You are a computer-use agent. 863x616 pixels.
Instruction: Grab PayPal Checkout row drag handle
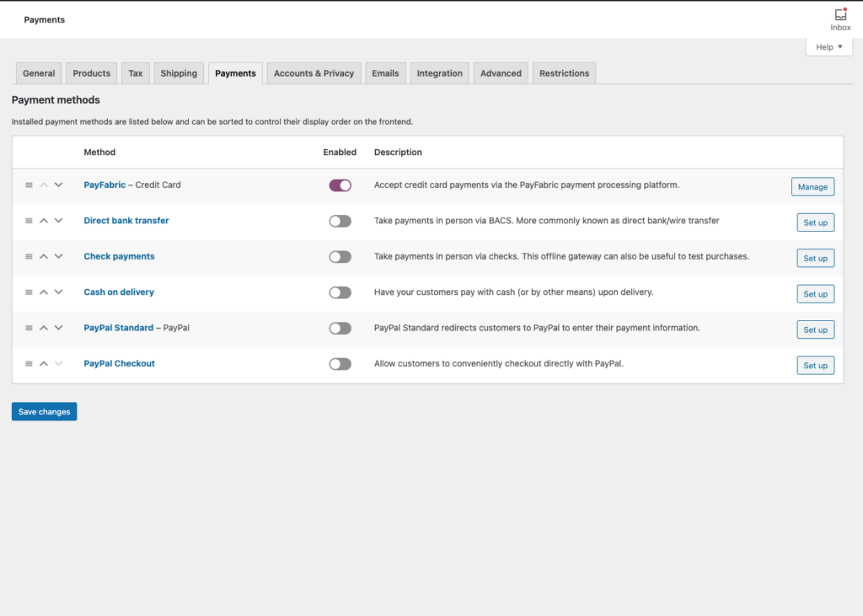tap(29, 364)
